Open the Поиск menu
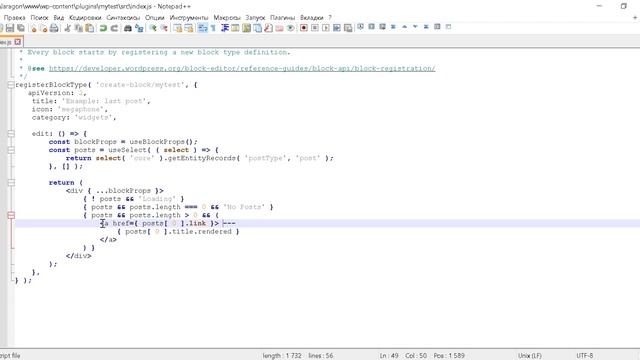The height and width of the screenshot is (360, 640). 39,18
